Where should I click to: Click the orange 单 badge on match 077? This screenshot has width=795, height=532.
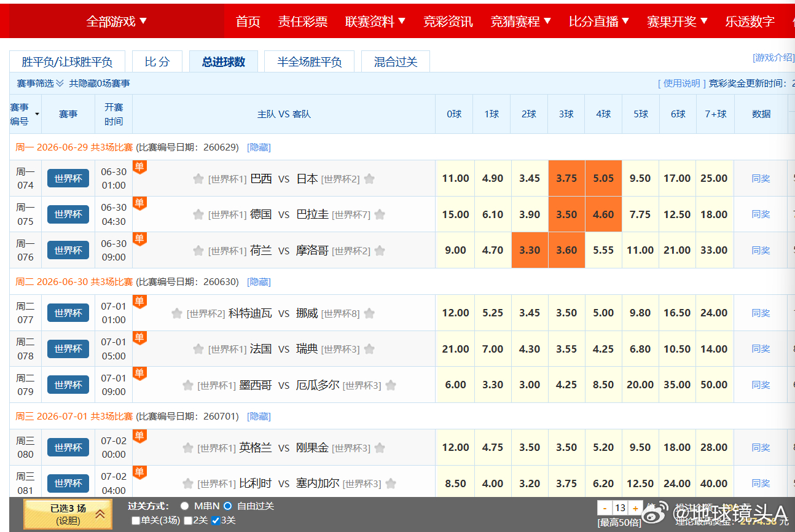(x=139, y=302)
